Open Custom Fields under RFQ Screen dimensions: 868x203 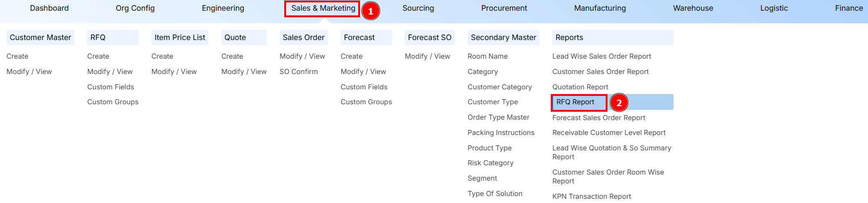point(111,87)
